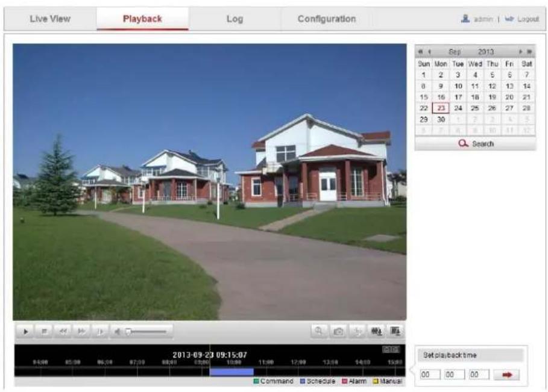The height and width of the screenshot is (392, 548).
Task: Capture a snapshot with the camera icon
Action: coord(338,331)
